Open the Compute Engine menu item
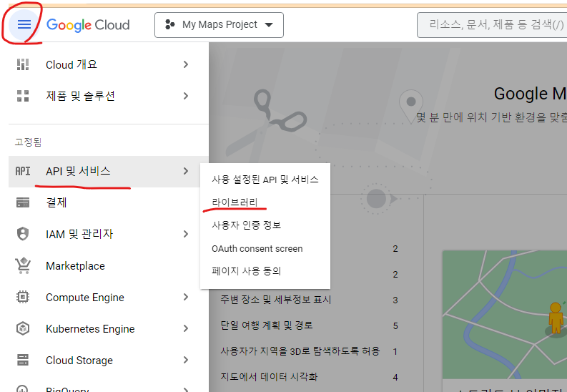 pos(108,298)
